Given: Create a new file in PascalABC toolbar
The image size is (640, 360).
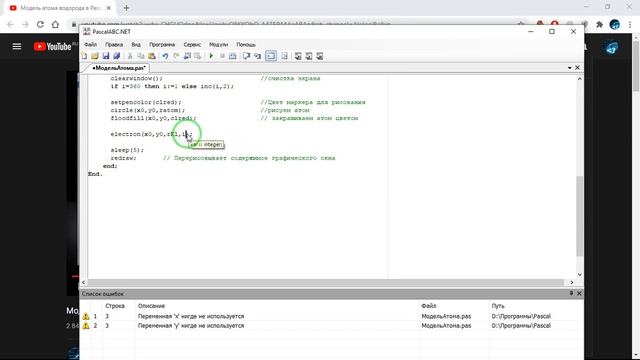Looking at the screenshot, I should pyautogui.click(x=84, y=56).
